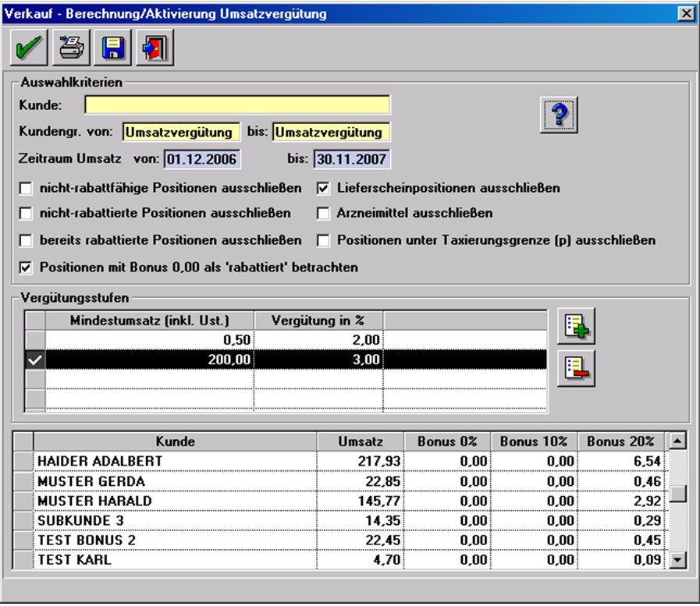Add a new Vergütungsstufe row
Image resolution: width=700 pixels, height=606 pixels.
click(x=577, y=327)
